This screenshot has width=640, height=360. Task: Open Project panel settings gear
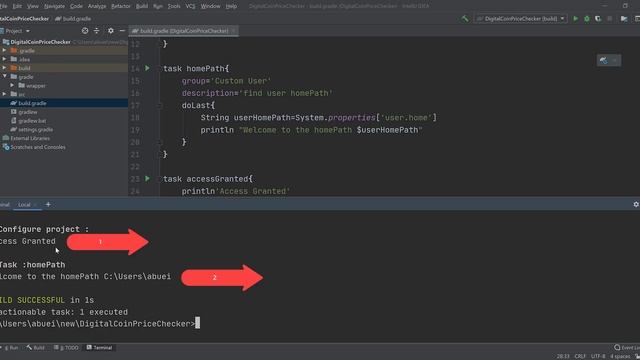tap(111, 31)
